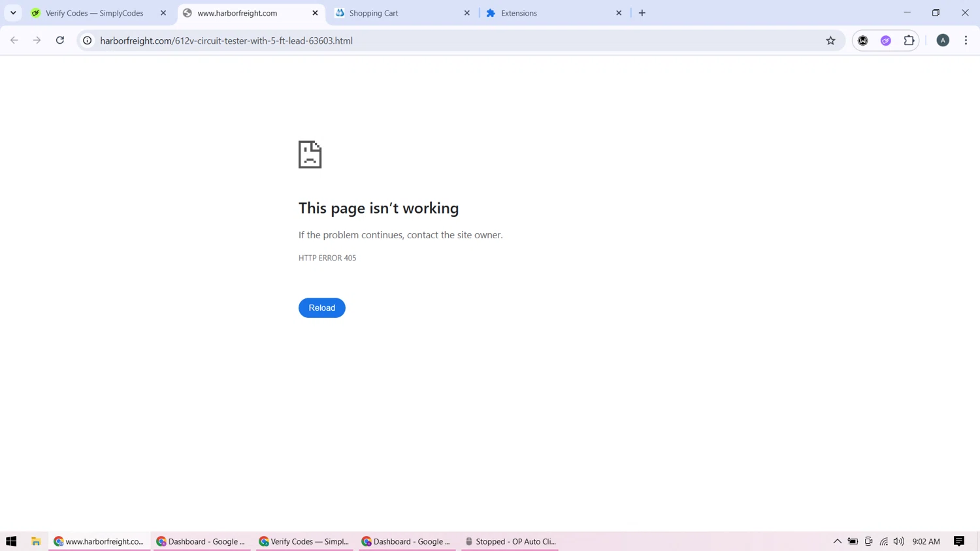Click the 'This page isn't working' heading
Image resolution: width=980 pixels, height=551 pixels.
(x=378, y=208)
